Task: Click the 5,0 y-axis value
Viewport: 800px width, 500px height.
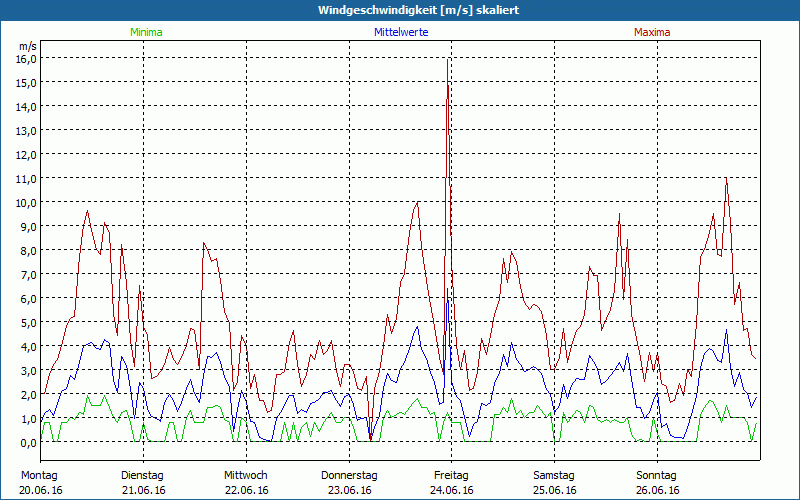Action: [x=29, y=322]
